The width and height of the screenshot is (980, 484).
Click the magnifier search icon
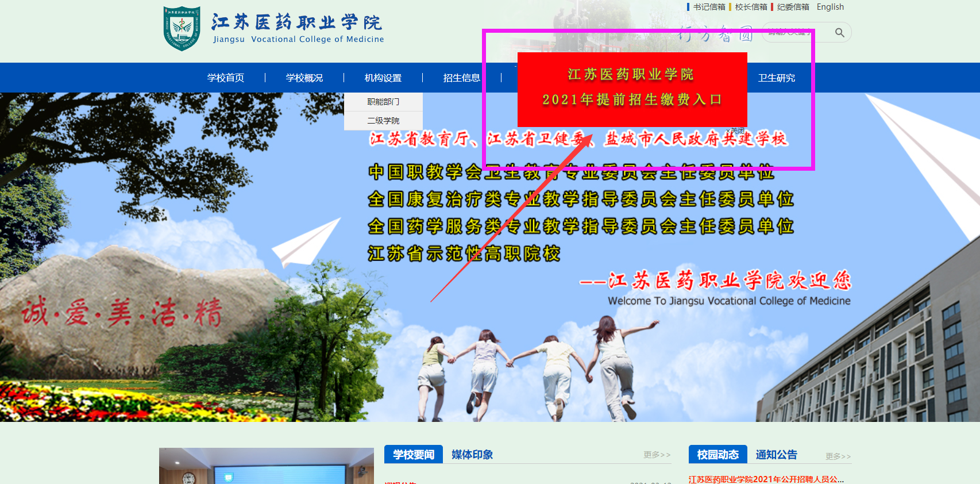(x=839, y=33)
